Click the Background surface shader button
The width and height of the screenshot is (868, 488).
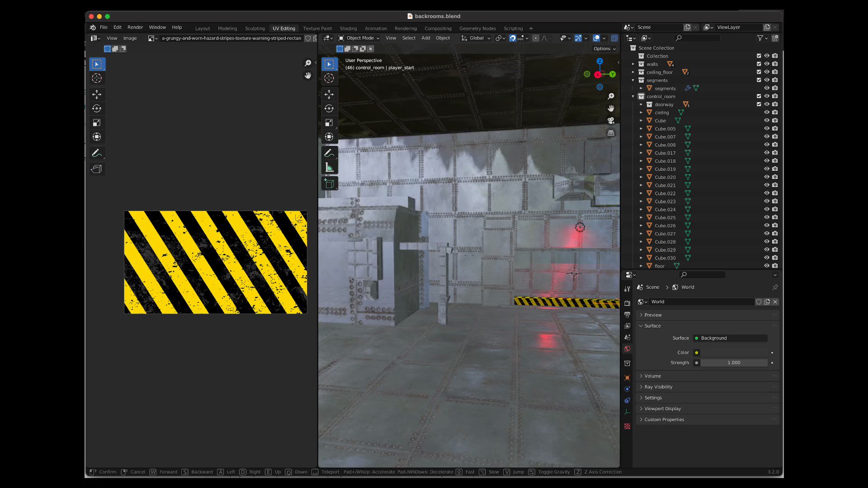pyautogui.click(x=730, y=338)
